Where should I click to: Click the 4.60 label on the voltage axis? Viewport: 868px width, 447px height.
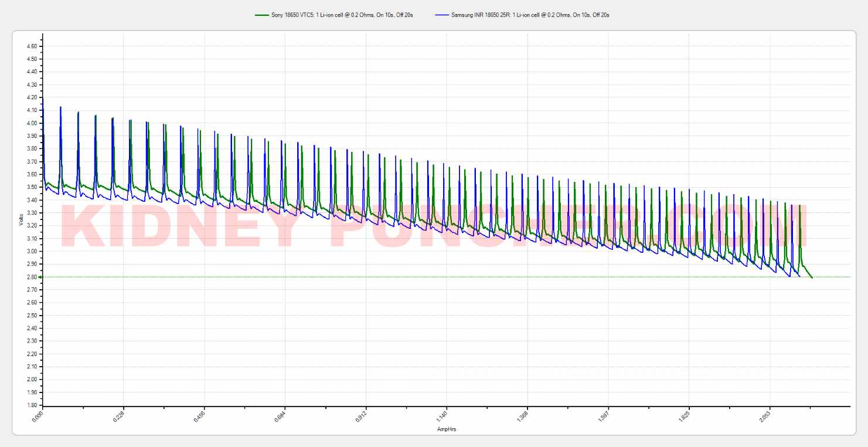[x=32, y=46]
